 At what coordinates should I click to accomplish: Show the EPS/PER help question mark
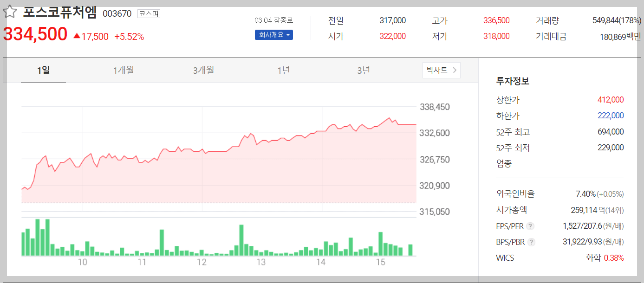click(x=531, y=226)
